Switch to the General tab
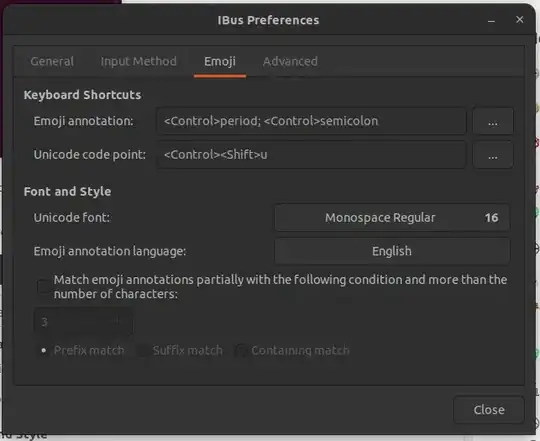The image size is (540, 441). [x=52, y=61]
